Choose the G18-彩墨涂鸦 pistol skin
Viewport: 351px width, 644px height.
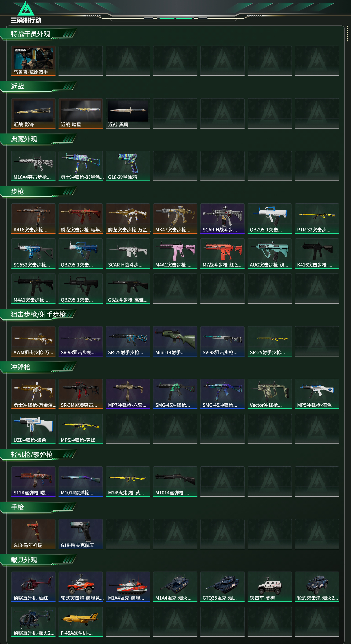coord(128,166)
